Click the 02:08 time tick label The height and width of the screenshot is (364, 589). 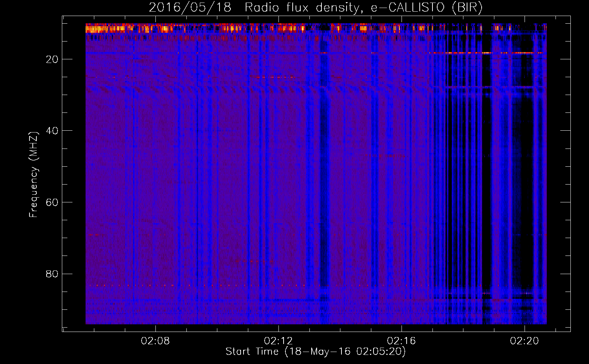155,341
